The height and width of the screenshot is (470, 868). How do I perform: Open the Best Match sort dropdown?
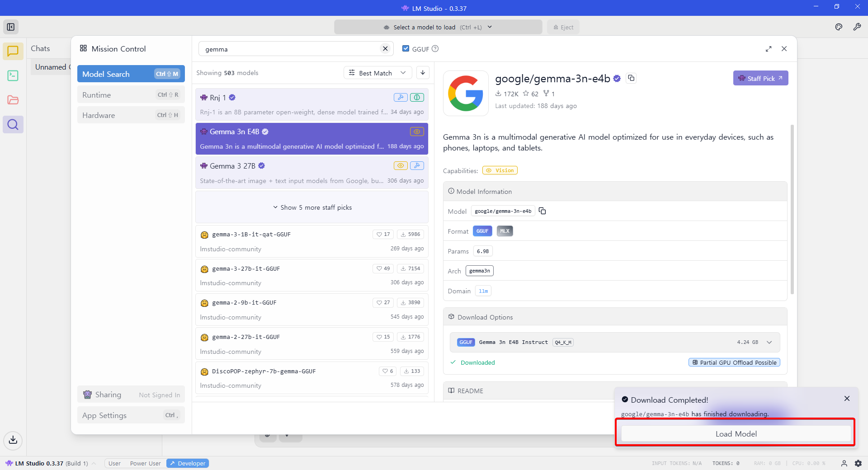coord(377,73)
